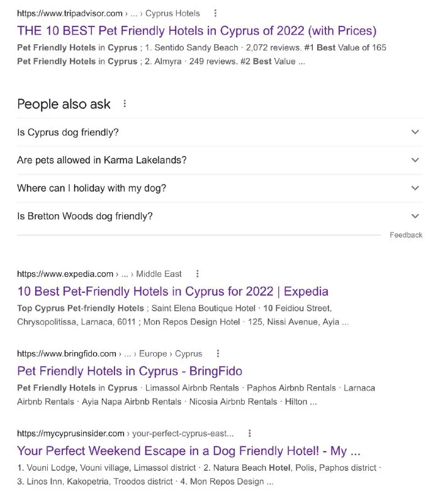
Task: Open Your Perfect Weekend Escape result link
Action: coord(188,451)
